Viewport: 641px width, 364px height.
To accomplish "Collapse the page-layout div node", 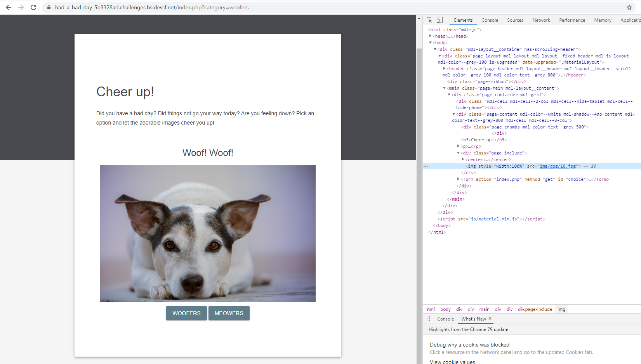I will click(x=439, y=56).
